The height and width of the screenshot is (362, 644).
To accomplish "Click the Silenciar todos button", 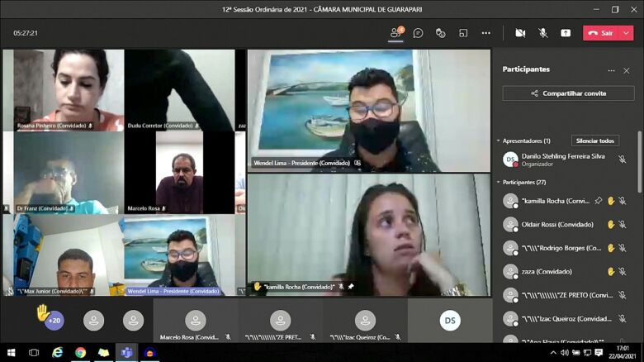I will [594, 141].
